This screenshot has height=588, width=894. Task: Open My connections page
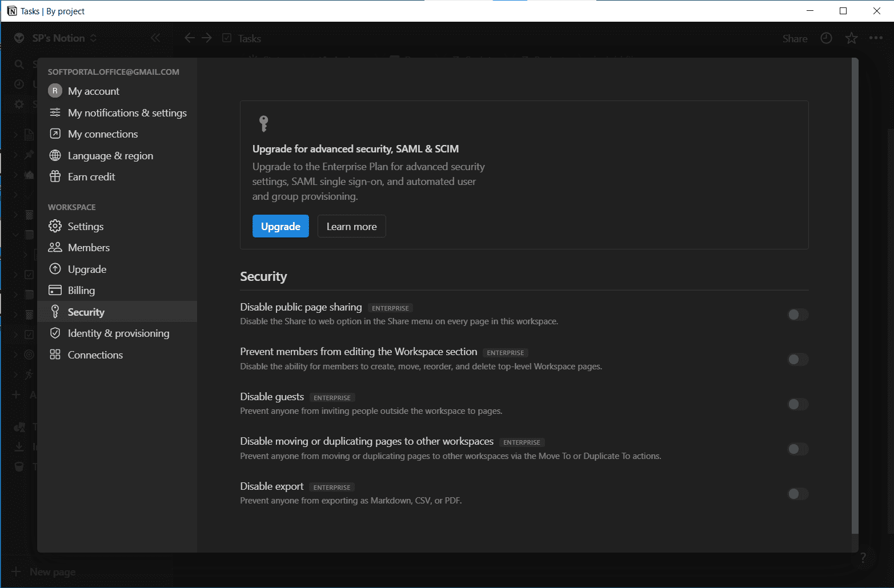[117, 134]
